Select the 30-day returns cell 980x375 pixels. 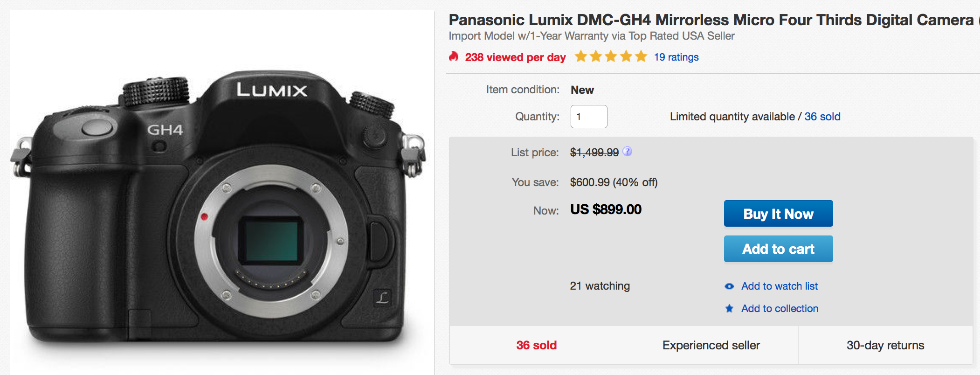[x=885, y=345]
